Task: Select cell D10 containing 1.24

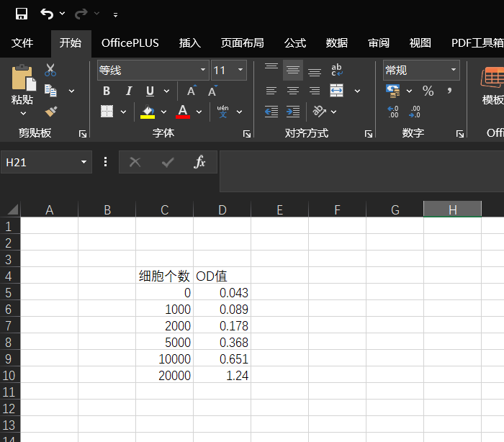Action: pos(222,376)
